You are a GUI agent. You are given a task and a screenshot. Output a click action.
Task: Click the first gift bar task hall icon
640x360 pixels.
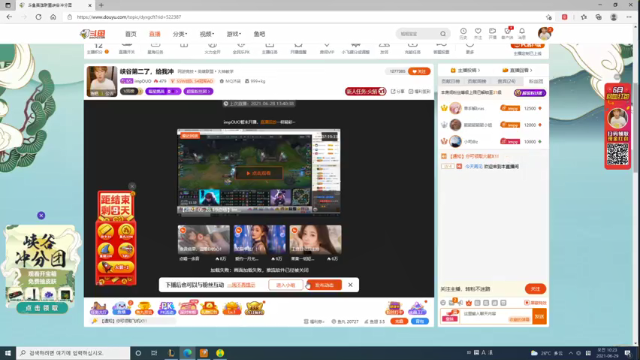click(99, 308)
